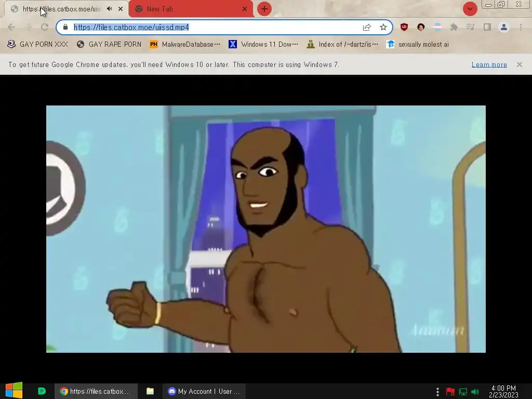Open the system volume control

(475, 392)
